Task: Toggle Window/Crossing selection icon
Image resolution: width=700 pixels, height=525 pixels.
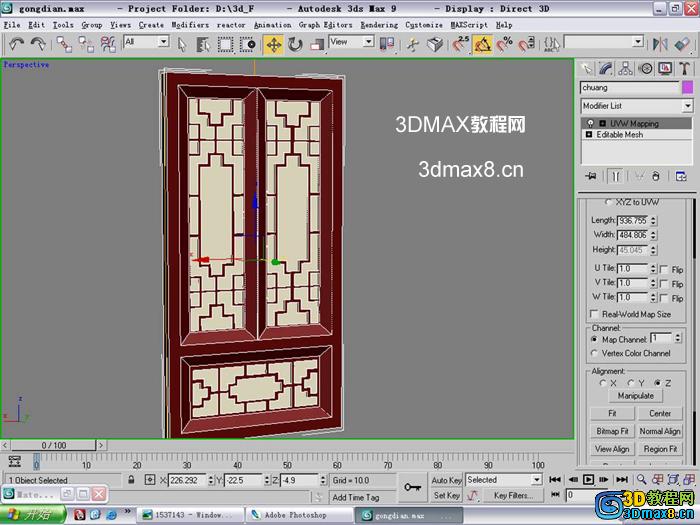Action: [247, 44]
